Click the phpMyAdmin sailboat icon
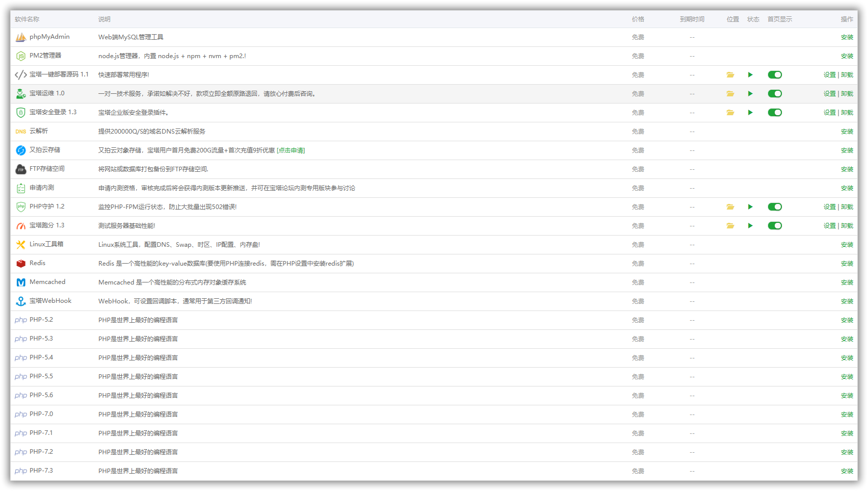 tap(21, 37)
